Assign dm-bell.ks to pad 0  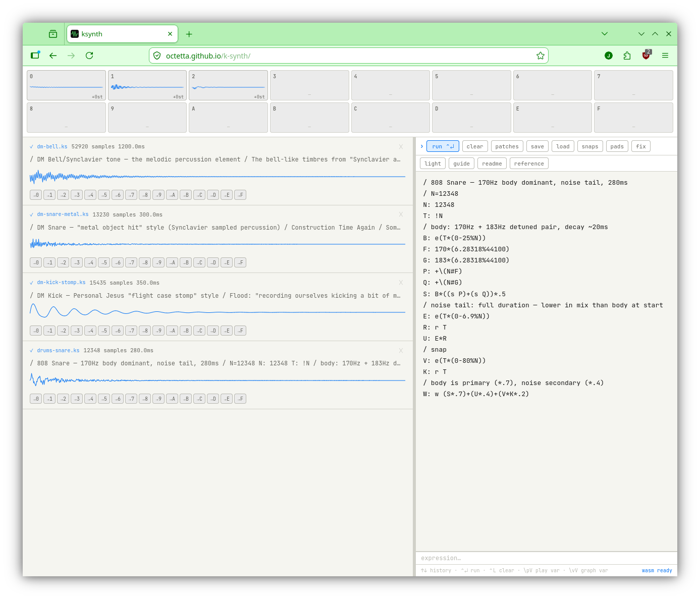point(36,195)
